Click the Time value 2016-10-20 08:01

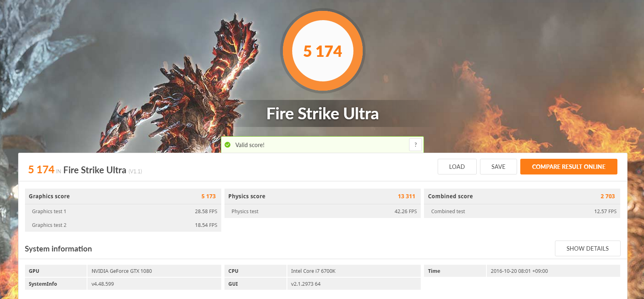point(519,271)
